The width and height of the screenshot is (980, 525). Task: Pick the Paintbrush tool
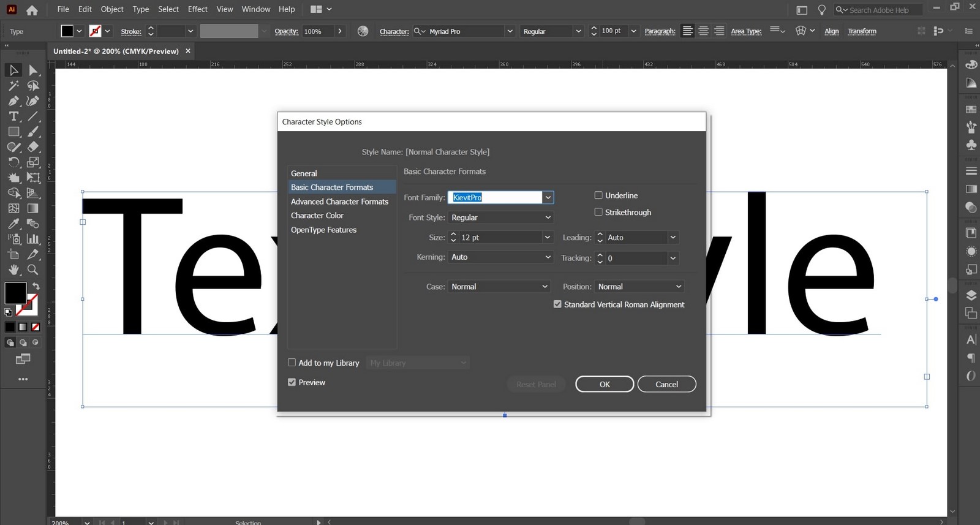(33, 132)
